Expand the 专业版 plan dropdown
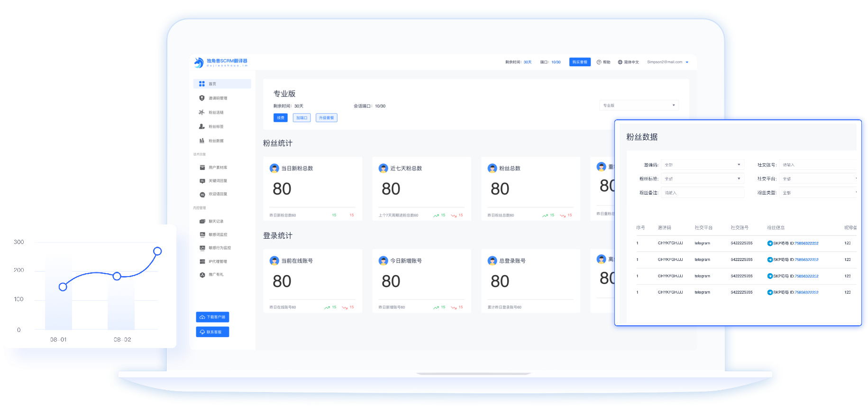The width and height of the screenshot is (868, 412). (639, 105)
